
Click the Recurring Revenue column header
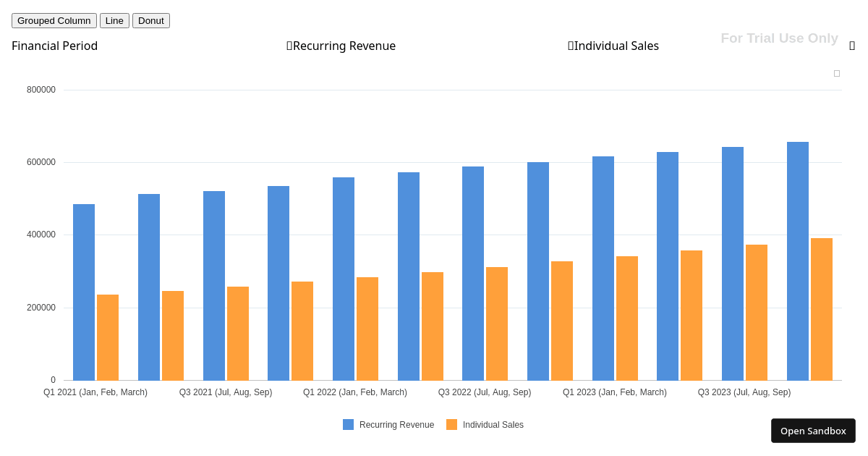click(344, 46)
